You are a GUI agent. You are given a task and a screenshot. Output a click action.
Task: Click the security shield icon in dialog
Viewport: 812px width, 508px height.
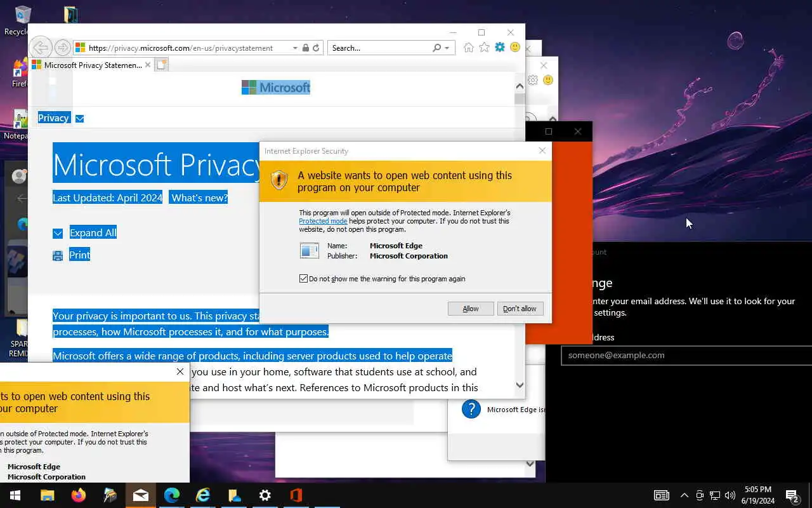[x=279, y=180]
